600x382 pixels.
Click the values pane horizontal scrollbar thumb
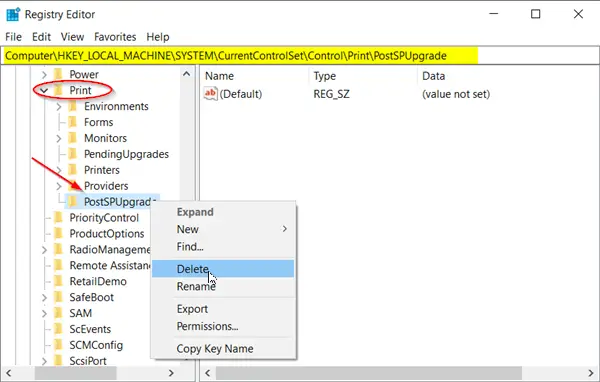tap(368, 373)
